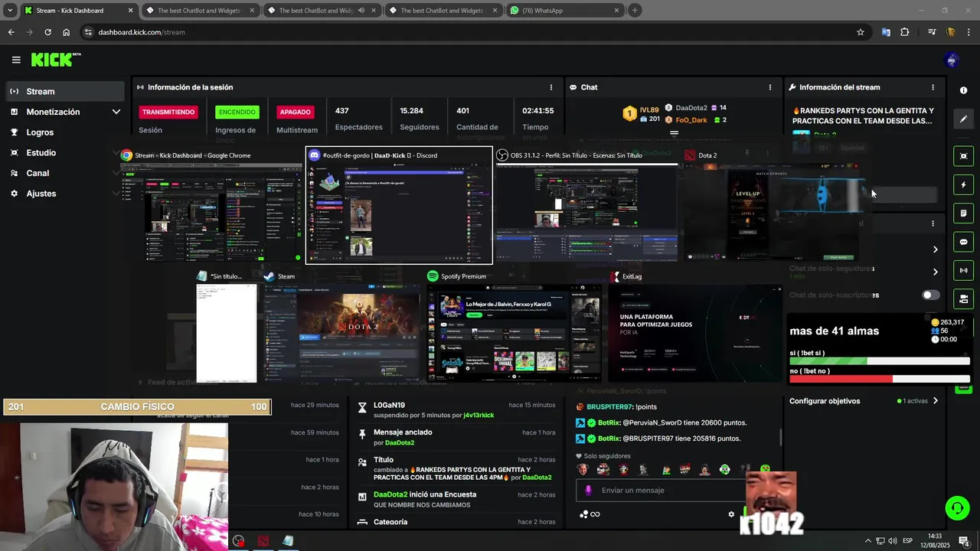Open the user avatar menu in the Kick header
The height and width of the screenshot is (551, 980).
[952, 60]
